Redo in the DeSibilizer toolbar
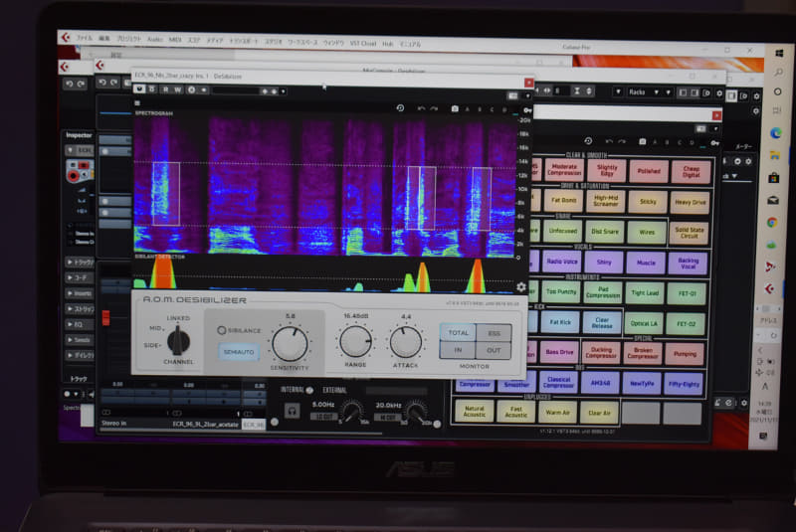This screenshot has width=796, height=532. (434, 108)
